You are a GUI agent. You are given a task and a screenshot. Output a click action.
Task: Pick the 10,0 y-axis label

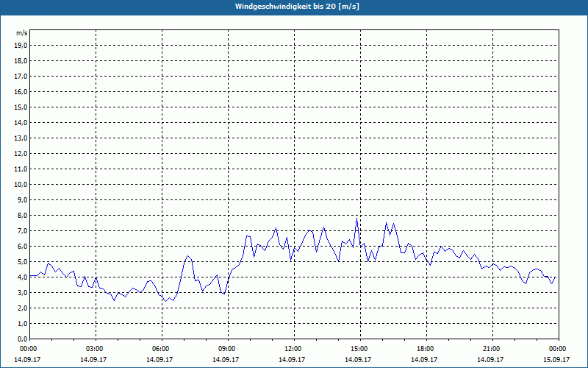pyautogui.click(x=21, y=185)
